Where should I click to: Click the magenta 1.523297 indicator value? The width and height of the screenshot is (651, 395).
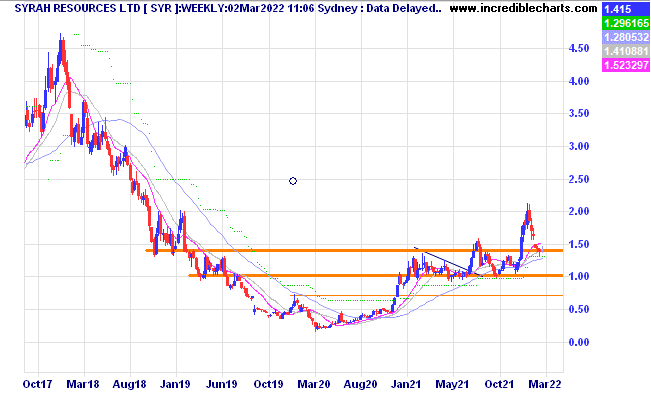(626, 65)
